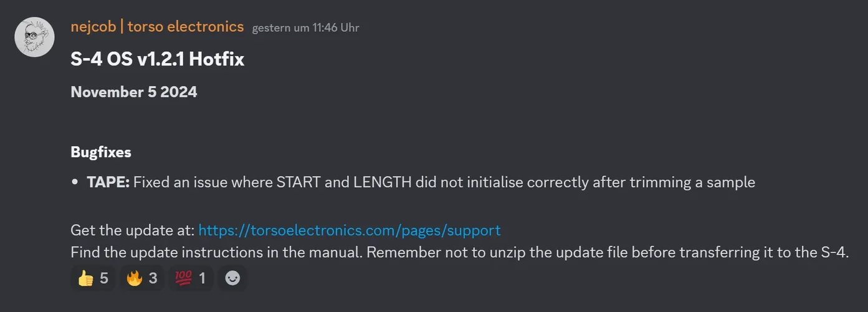The image size is (868, 312).
Task: Open the add reaction smiley picker
Action: tap(232, 278)
